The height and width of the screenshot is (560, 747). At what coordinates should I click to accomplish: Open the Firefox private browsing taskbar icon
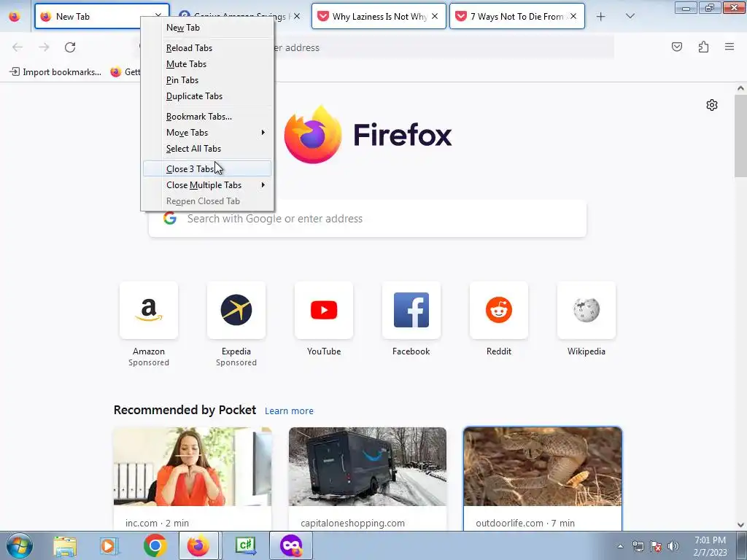(x=291, y=545)
